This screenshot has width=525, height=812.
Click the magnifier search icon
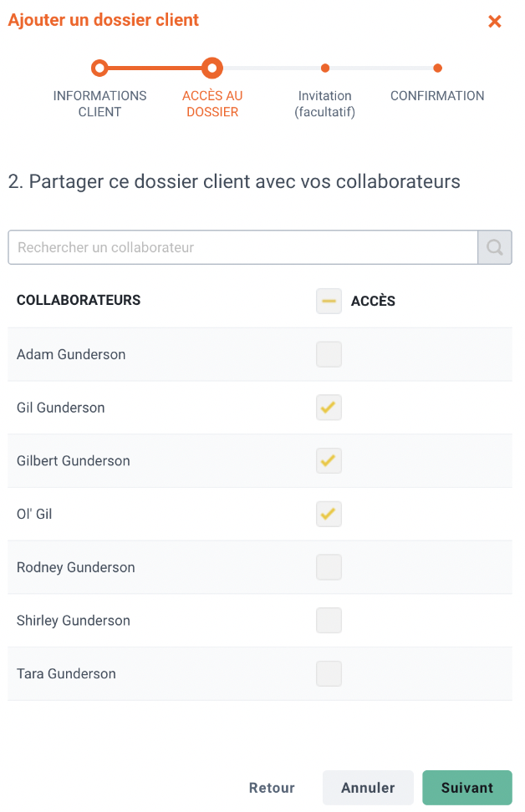click(x=494, y=247)
